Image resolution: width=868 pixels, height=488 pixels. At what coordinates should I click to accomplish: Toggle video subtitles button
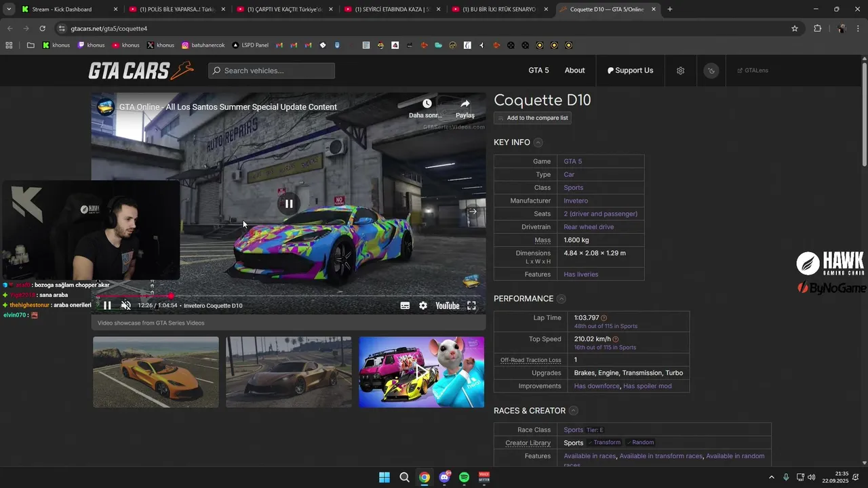pos(405,306)
